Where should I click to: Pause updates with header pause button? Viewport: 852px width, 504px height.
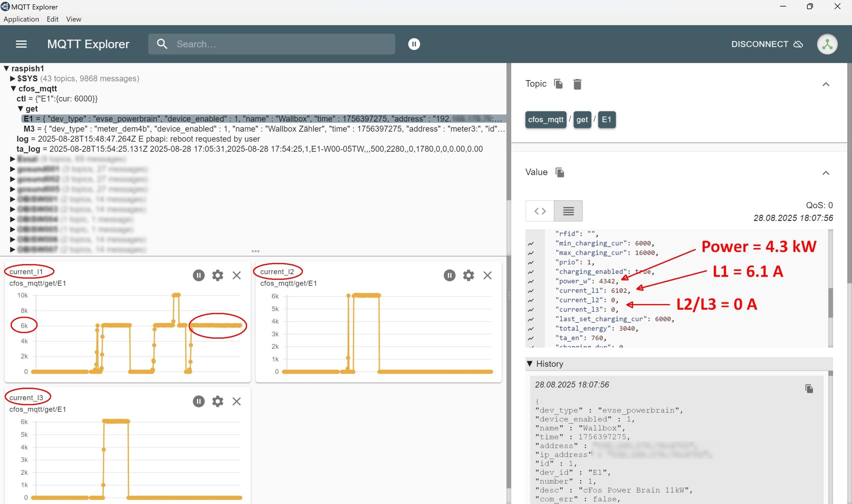414,44
